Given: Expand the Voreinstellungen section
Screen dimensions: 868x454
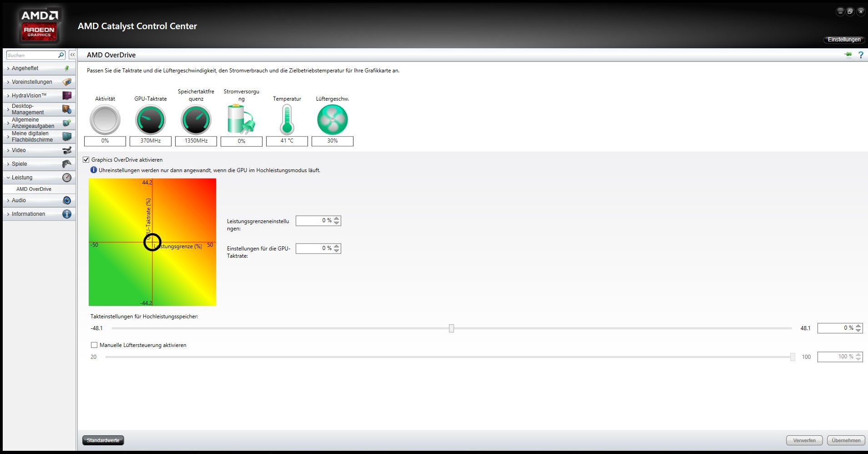Looking at the screenshot, I should click(x=8, y=82).
